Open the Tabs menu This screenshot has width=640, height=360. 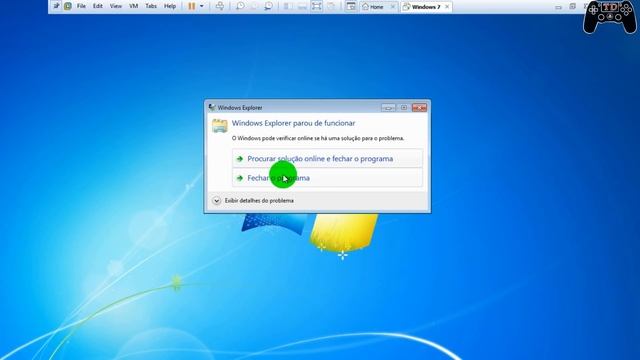coord(151,6)
